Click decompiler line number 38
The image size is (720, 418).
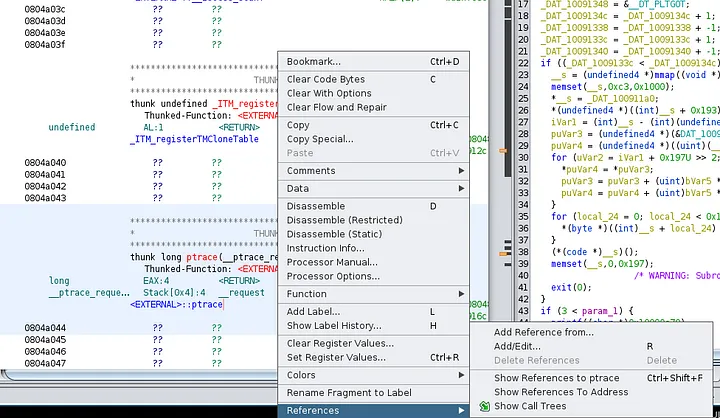coord(523,252)
